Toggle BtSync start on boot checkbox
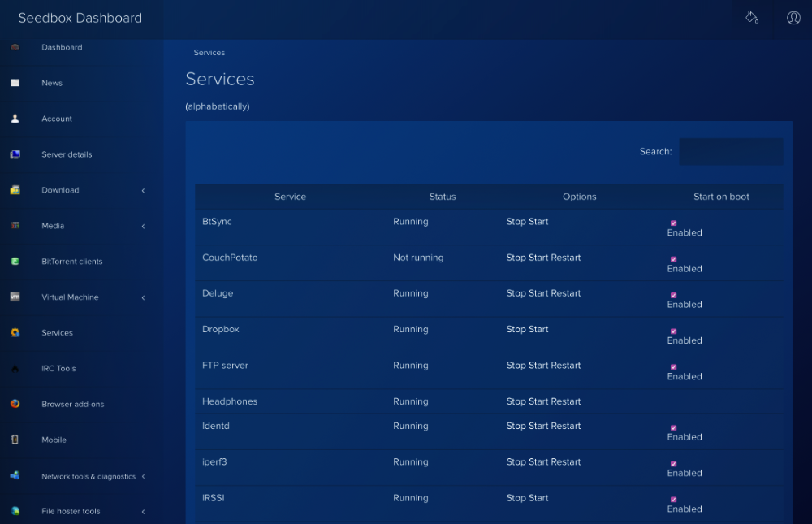 click(674, 223)
